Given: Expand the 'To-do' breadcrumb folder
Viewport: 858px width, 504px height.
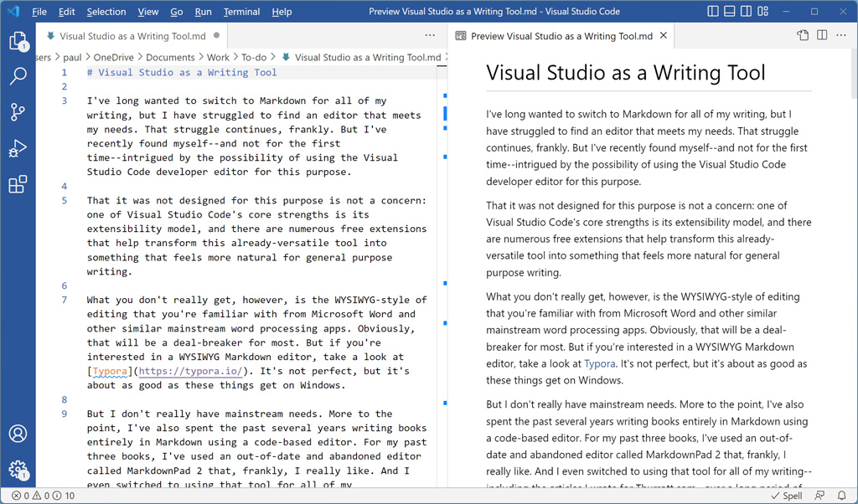Looking at the screenshot, I should 253,58.
